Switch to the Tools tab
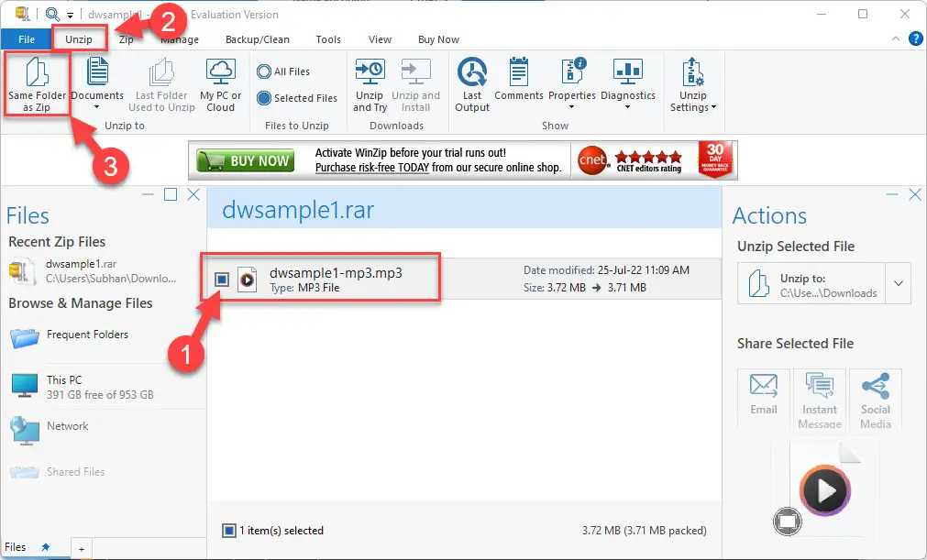The height and width of the screenshot is (560, 927). 328,39
